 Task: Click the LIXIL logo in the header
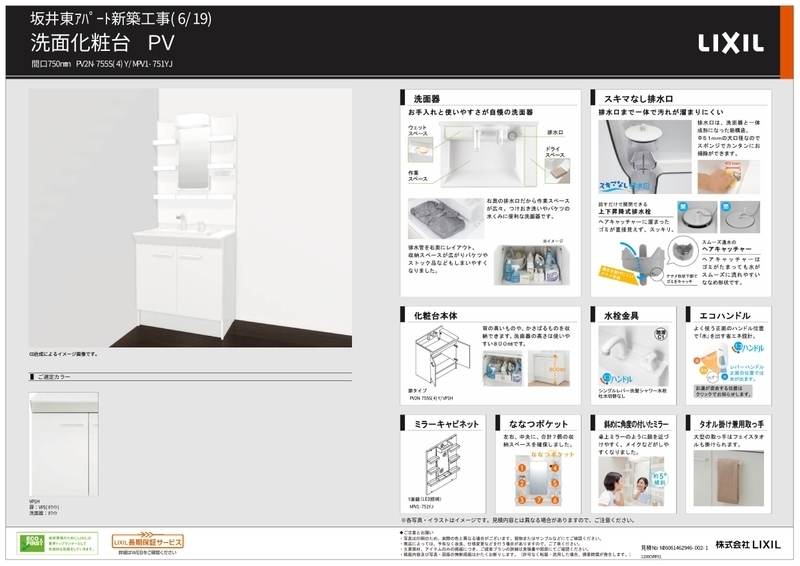pyautogui.click(x=731, y=43)
